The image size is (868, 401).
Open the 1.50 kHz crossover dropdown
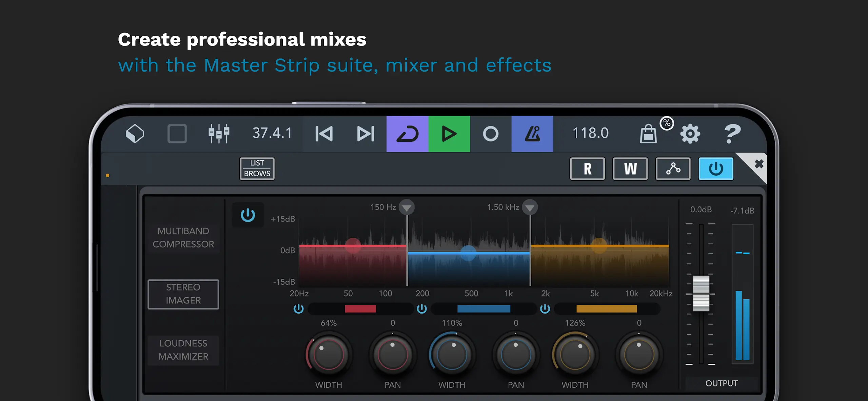530,206
